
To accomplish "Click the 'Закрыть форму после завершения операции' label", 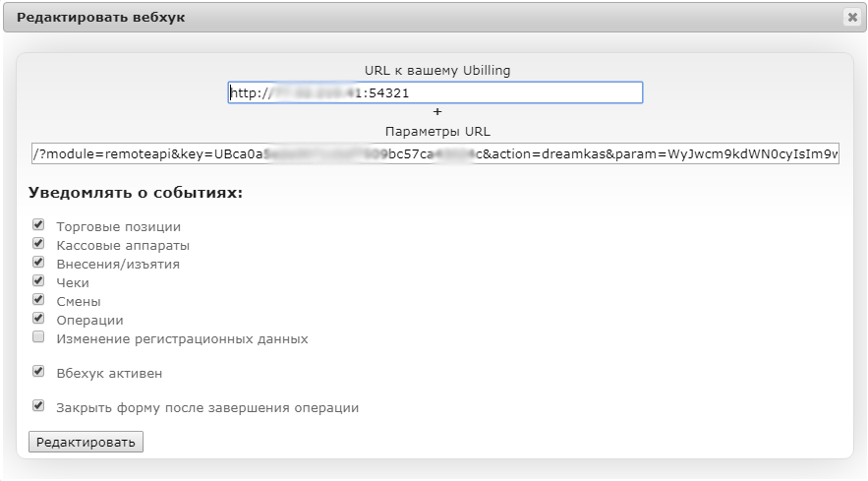I will coord(207,407).
